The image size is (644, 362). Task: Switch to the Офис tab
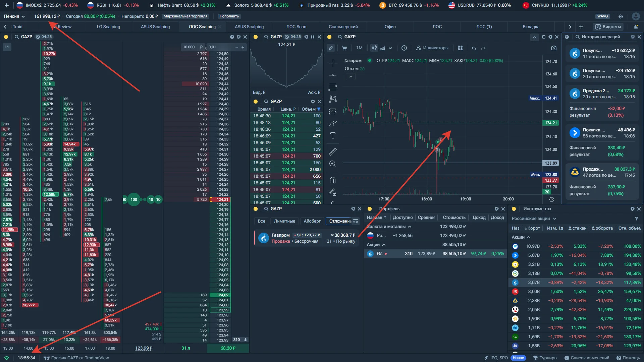pos(390,27)
